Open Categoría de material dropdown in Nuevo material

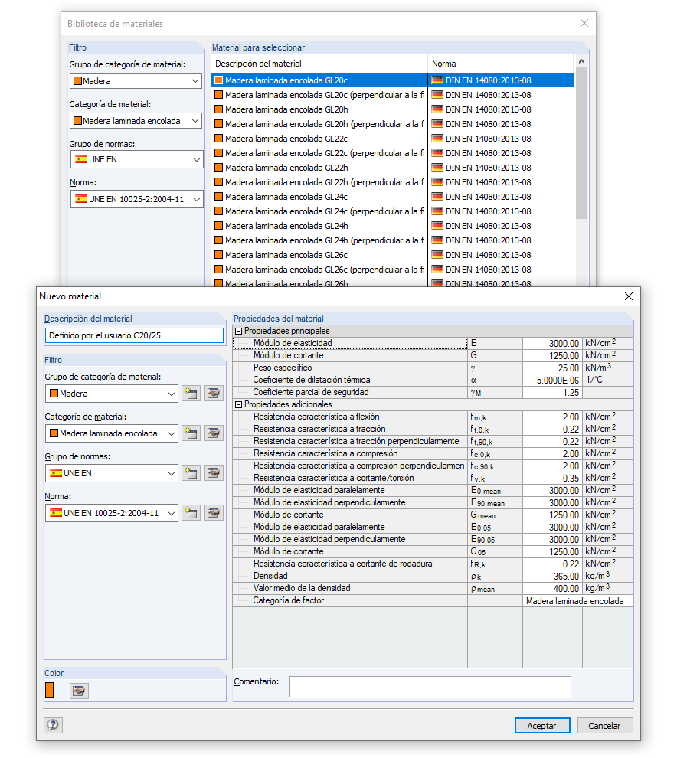point(112,433)
